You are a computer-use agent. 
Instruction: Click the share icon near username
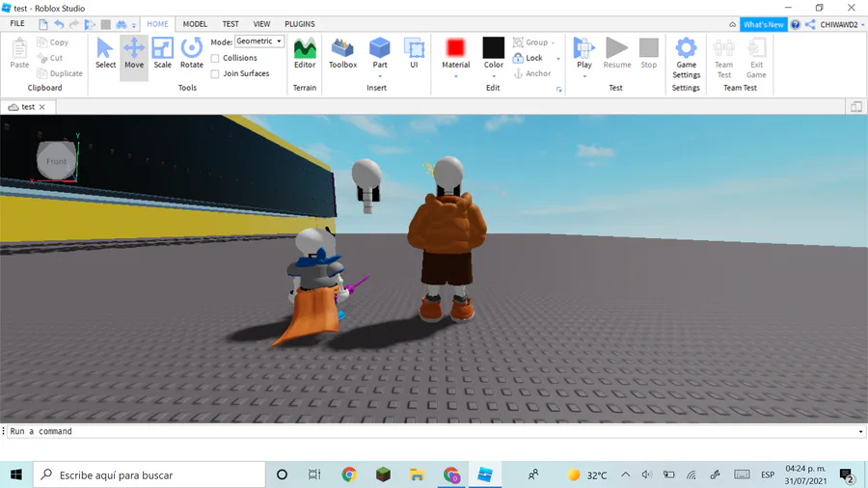tap(810, 24)
